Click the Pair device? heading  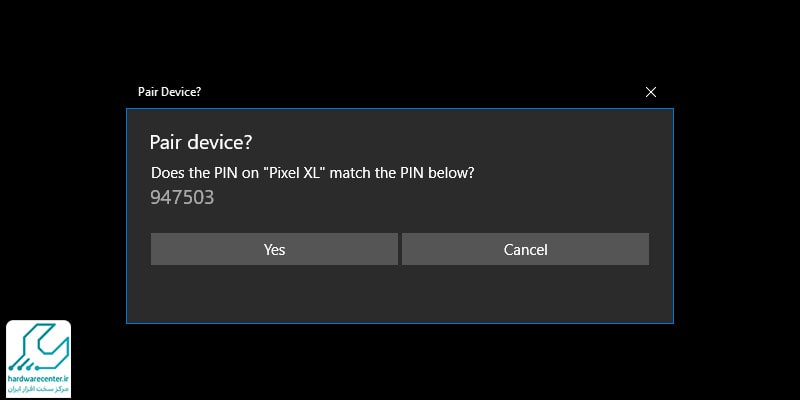point(201,142)
